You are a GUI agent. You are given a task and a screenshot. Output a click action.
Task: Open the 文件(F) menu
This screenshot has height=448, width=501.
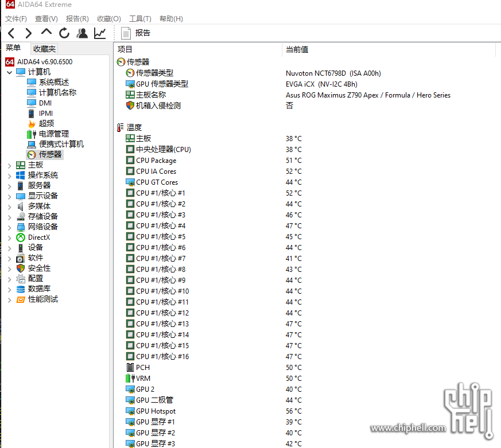[x=16, y=19]
